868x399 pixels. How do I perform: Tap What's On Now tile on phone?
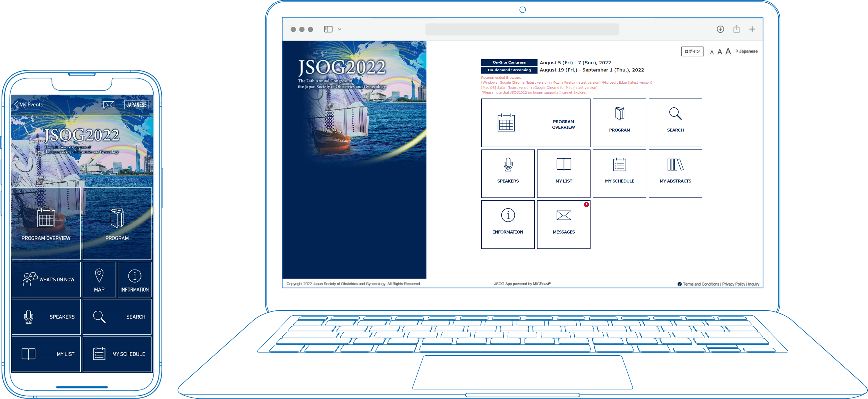click(x=46, y=279)
